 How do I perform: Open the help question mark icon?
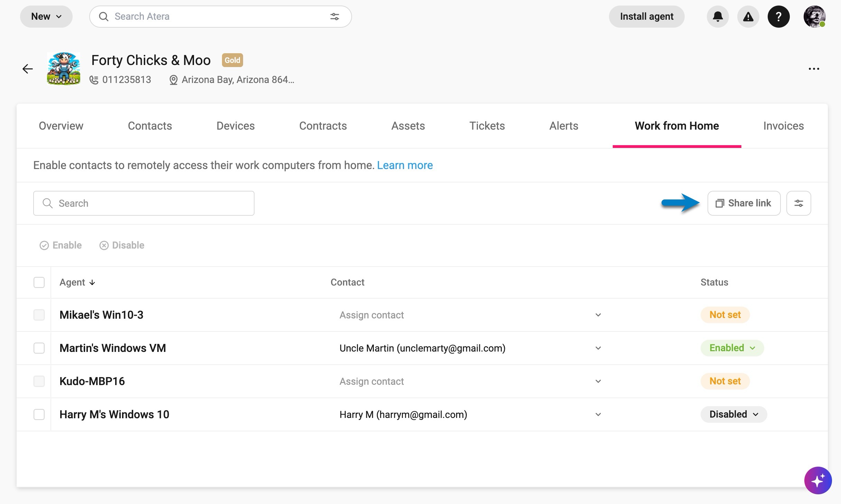[778, 17]
